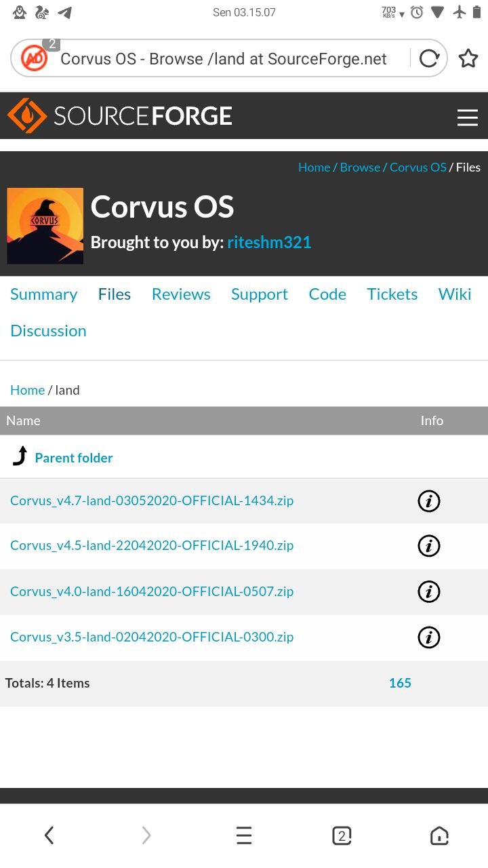Click the Name column header
Screen dimensions: 488x868
[23, 421]
